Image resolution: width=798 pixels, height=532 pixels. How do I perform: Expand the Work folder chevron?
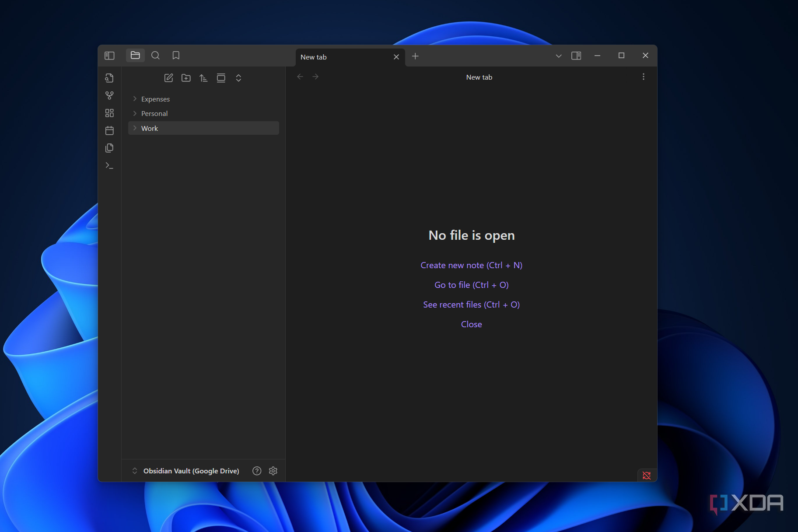[135, 128]
